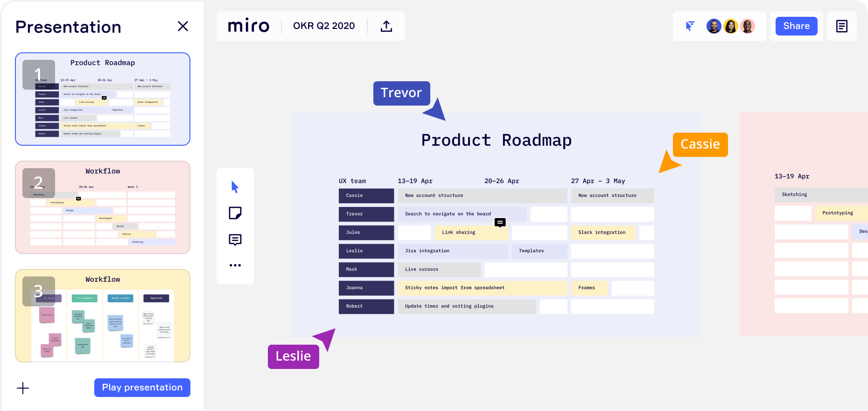Viewport: 868px width, 411px height.
Task: Click the miro logo
Action: click(x=248, y=26)
